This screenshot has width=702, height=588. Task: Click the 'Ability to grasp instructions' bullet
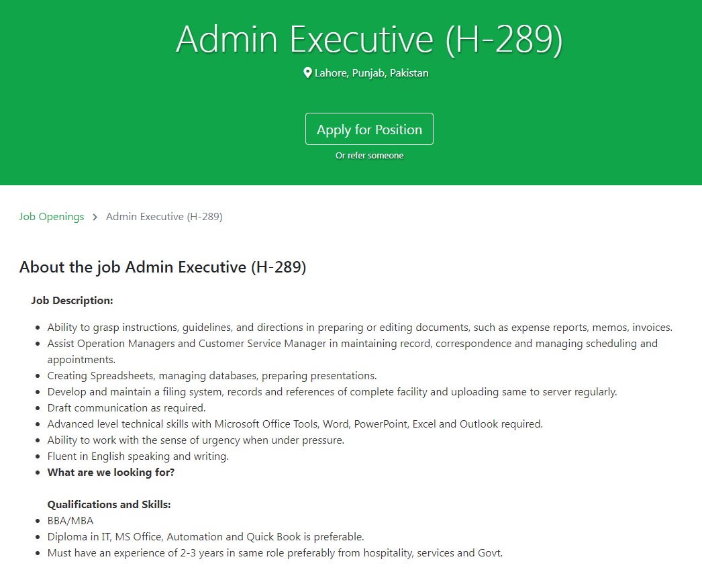pos(360,328)
